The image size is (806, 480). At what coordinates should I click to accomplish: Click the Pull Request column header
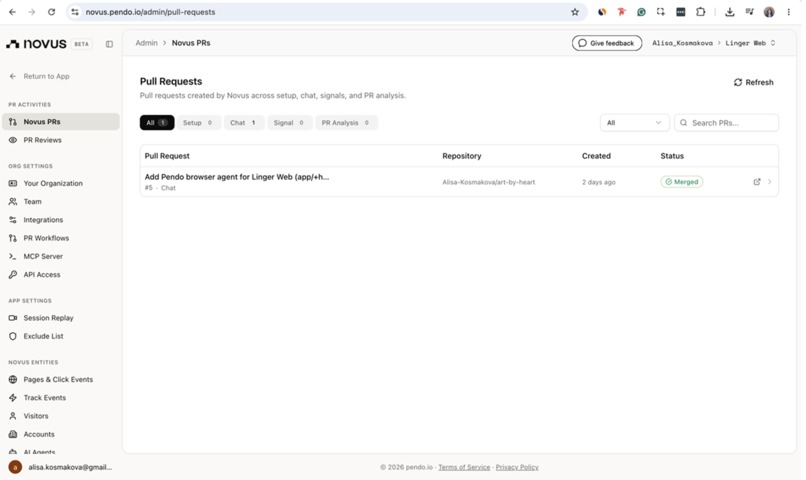167,156
